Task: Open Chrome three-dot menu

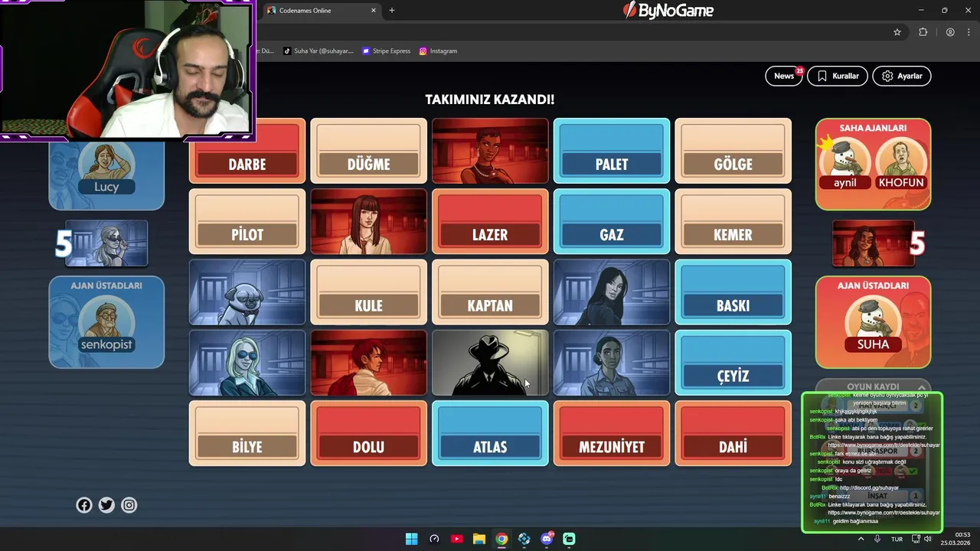Action: pyautogui.click(x=967, y=32)
